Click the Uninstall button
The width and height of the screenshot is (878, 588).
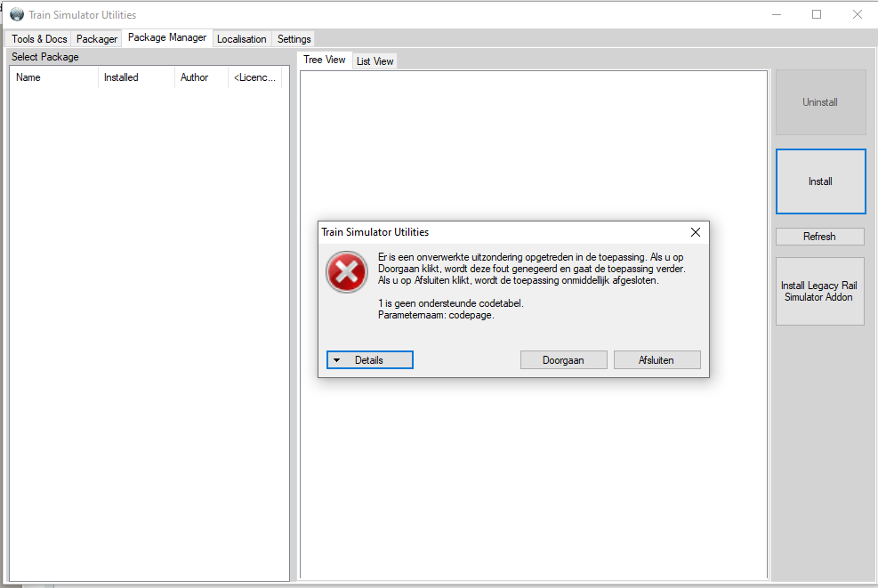tap(820, 102)
